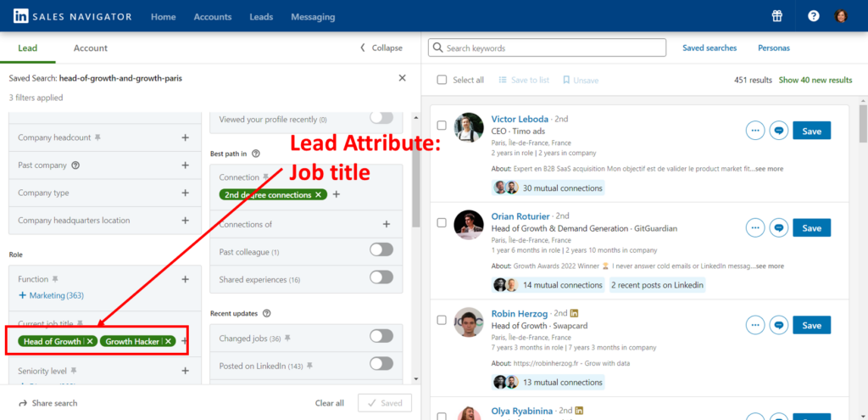Toggle the Past colleague switch
868x420 pixels.
(x=381, y=249)
